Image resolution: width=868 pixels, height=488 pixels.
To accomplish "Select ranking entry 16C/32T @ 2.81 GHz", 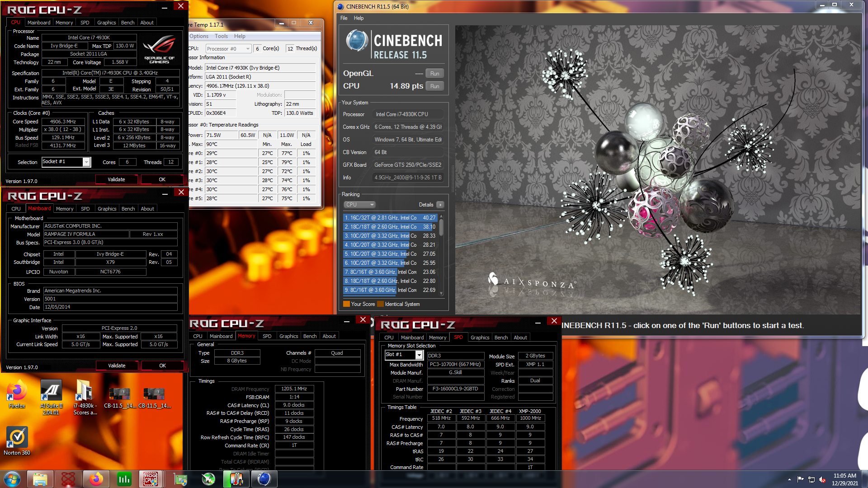I will click(390, 218).
